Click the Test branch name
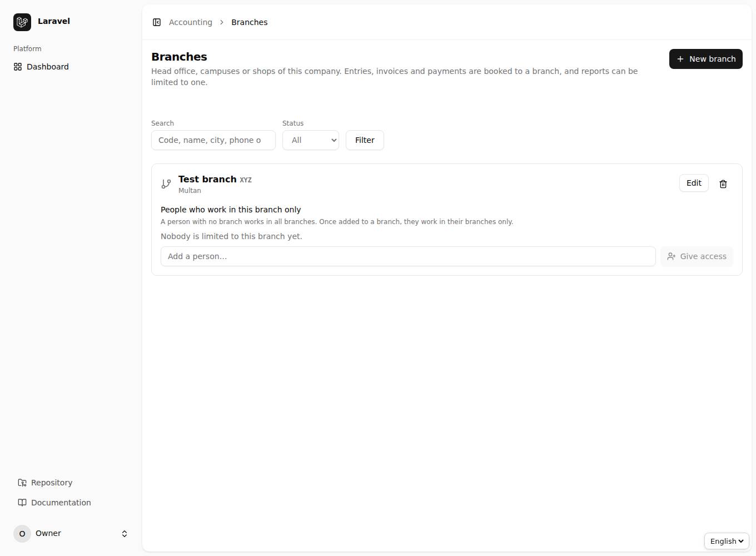The height and width of the screenshot is (556, 756). coord(207,179)
